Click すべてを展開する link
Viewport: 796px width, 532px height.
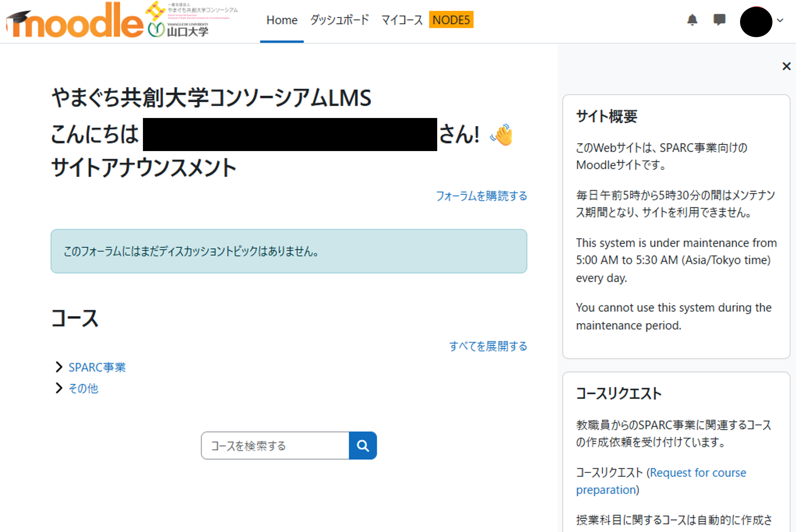(x=488, y=346)
